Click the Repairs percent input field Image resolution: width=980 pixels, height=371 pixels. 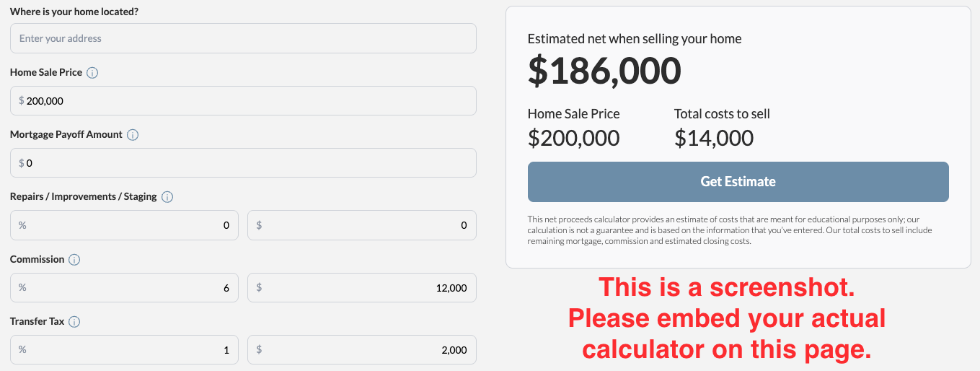[x=124, y=225]
